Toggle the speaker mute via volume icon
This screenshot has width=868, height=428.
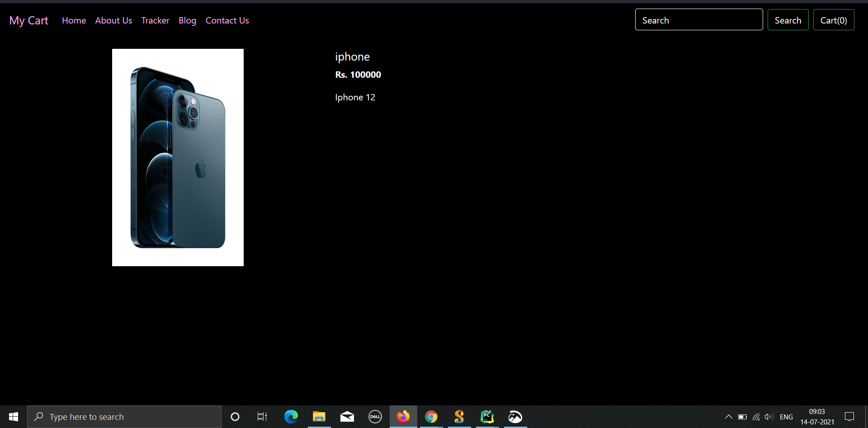pos(770,417)
